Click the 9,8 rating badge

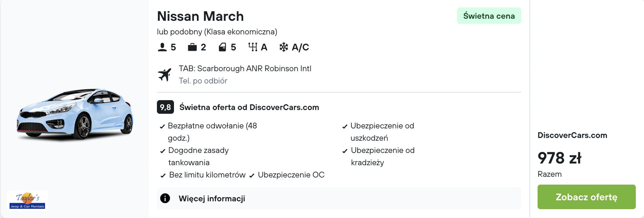pyautogui.click(x=165, y=107)
